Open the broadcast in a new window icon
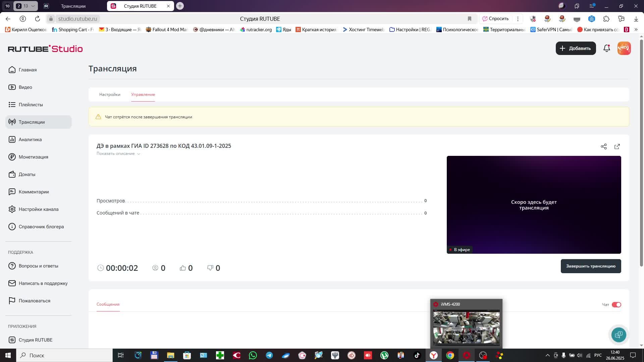This screenshot has height=362, width=644. click(617, 146)
